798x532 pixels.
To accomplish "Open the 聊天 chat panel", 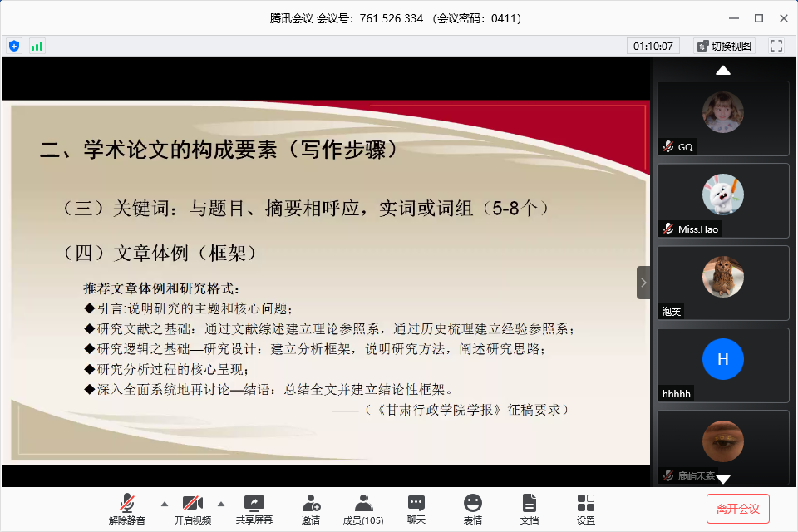I will 416,509.
